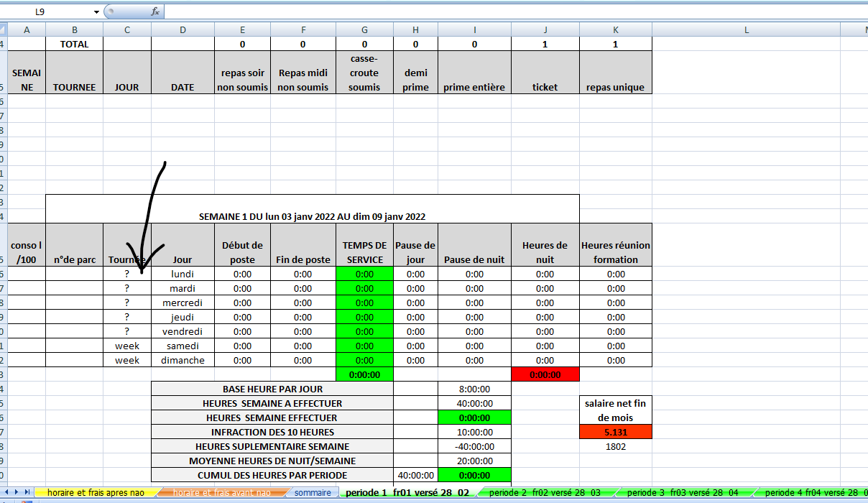Select the green TEMPS DE SERVICE cell for lundi

click(364, 274)
